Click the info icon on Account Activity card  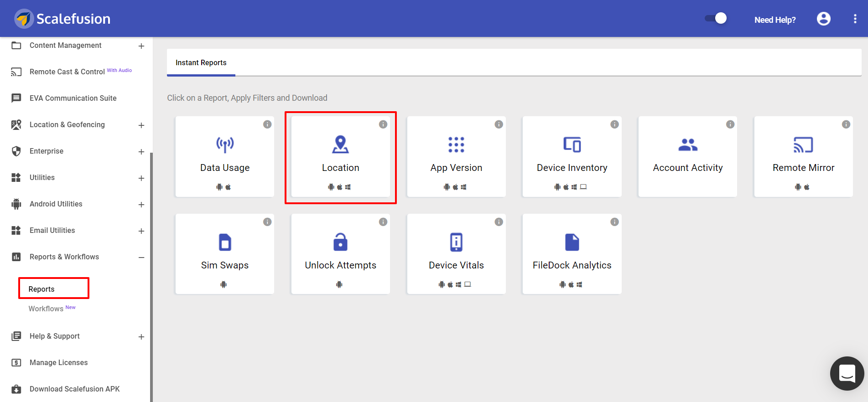tap(730, 124)
